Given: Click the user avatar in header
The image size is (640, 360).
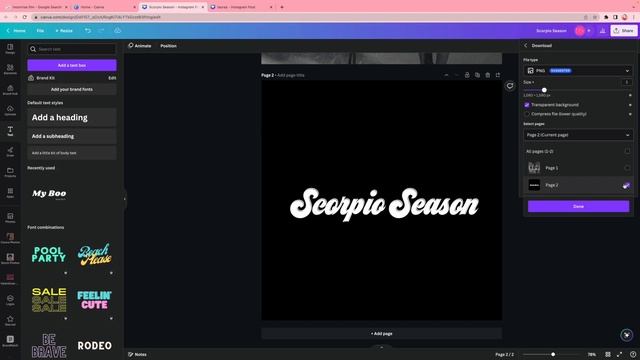Looking at the screenshot, I should [x=580, y=31].
